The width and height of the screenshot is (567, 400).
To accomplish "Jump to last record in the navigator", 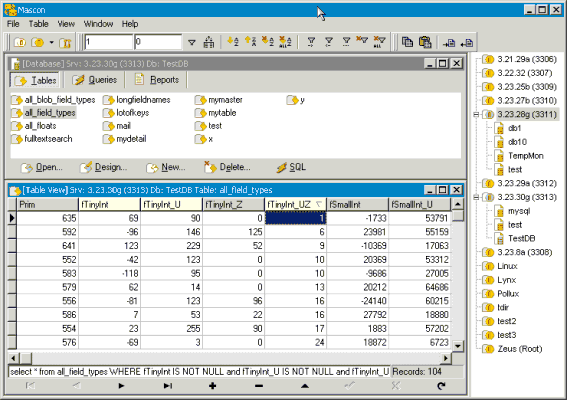I will [x=167, y=386].
